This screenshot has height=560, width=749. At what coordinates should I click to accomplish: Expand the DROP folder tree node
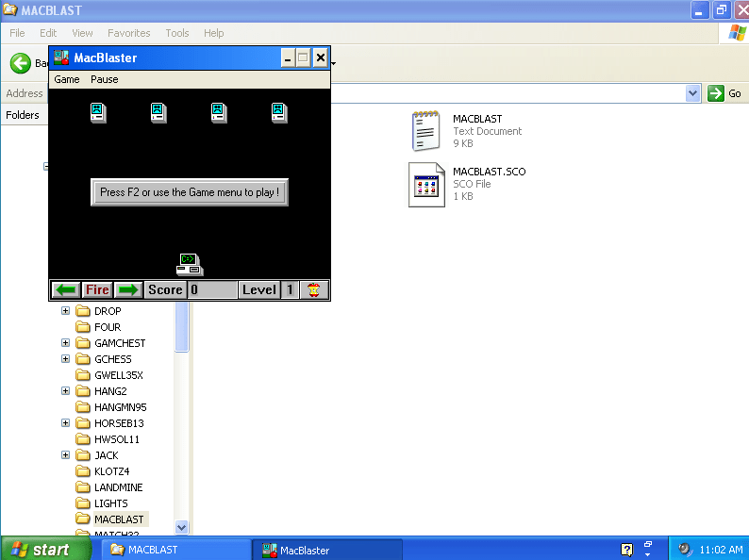(66, 311)
